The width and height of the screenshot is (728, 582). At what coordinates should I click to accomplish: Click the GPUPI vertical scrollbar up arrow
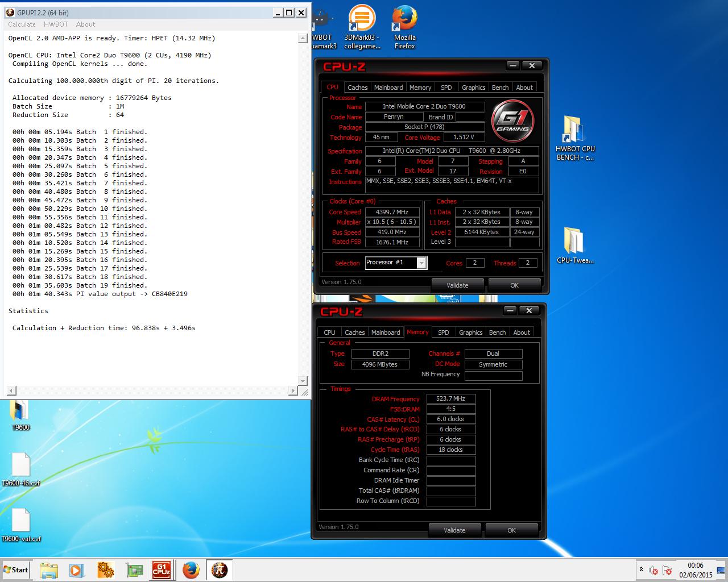coord(303,38)
